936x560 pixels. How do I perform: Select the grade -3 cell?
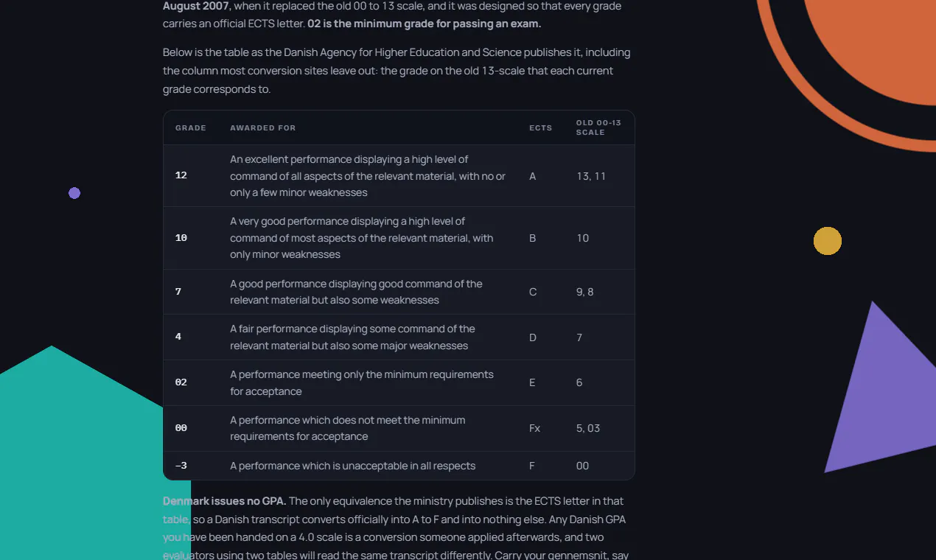[181, 466]
